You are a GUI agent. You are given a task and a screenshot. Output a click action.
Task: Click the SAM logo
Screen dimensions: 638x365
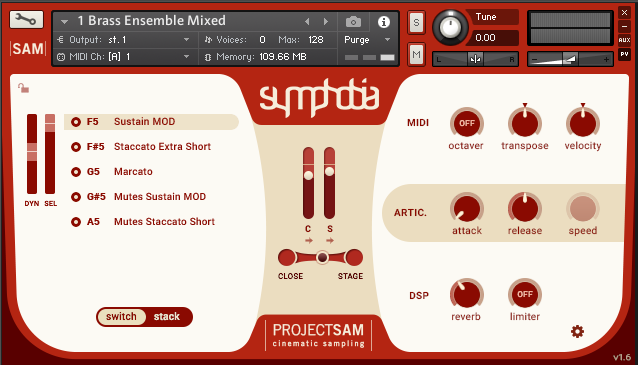(28, 49)
